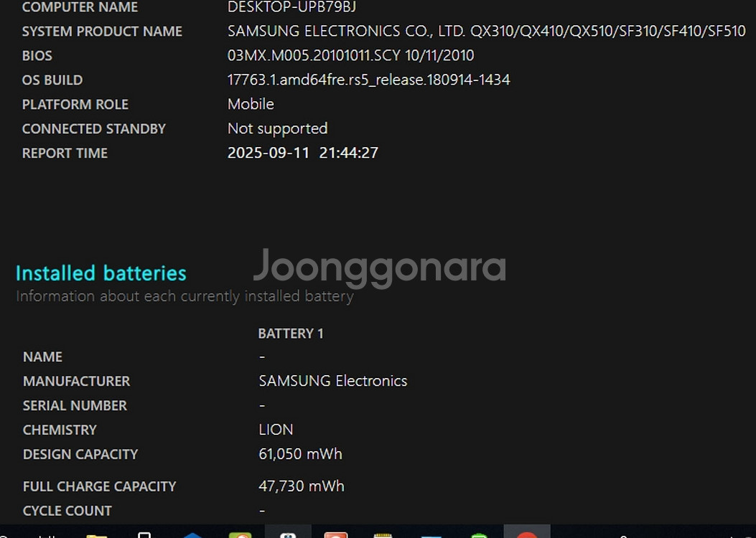This screenshot has height=538, width=756.
Task: Click the REPORT TIME label
Action: (65, 154)
